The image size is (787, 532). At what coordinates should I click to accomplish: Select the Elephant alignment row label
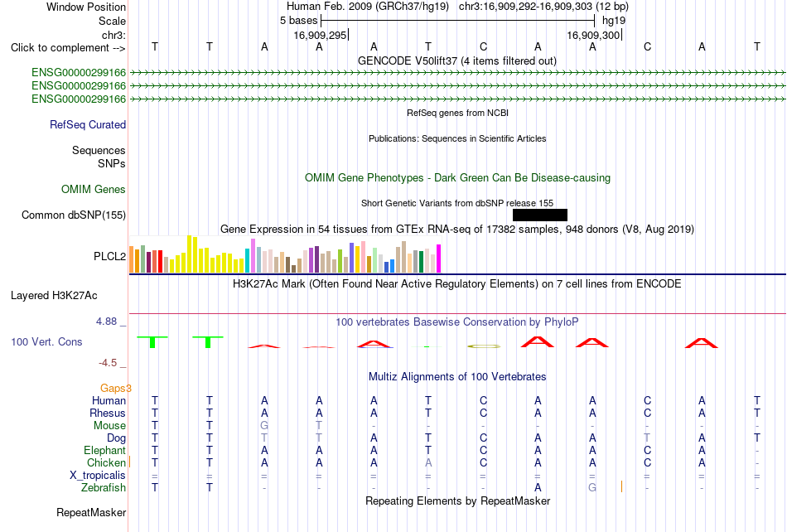tap(105, 450)
